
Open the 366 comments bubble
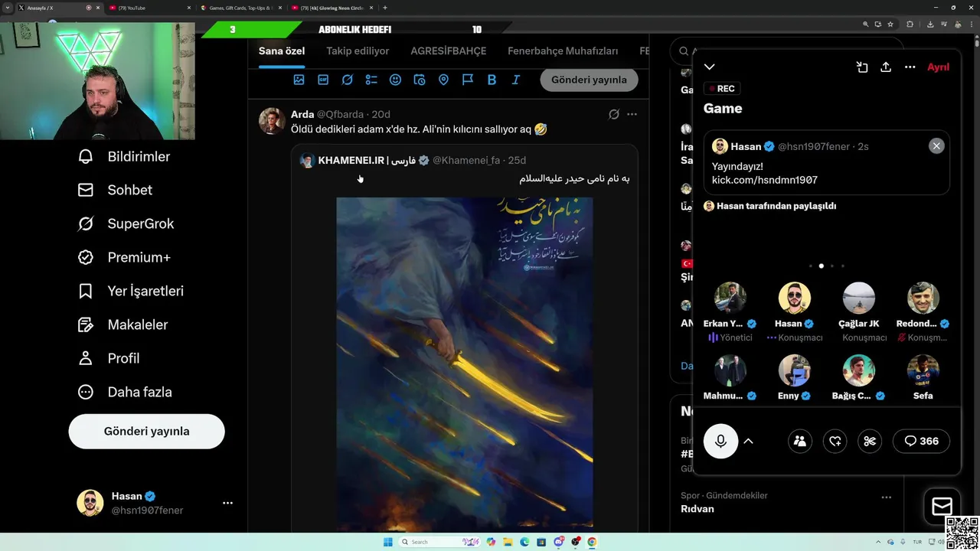tap(921, 441)
